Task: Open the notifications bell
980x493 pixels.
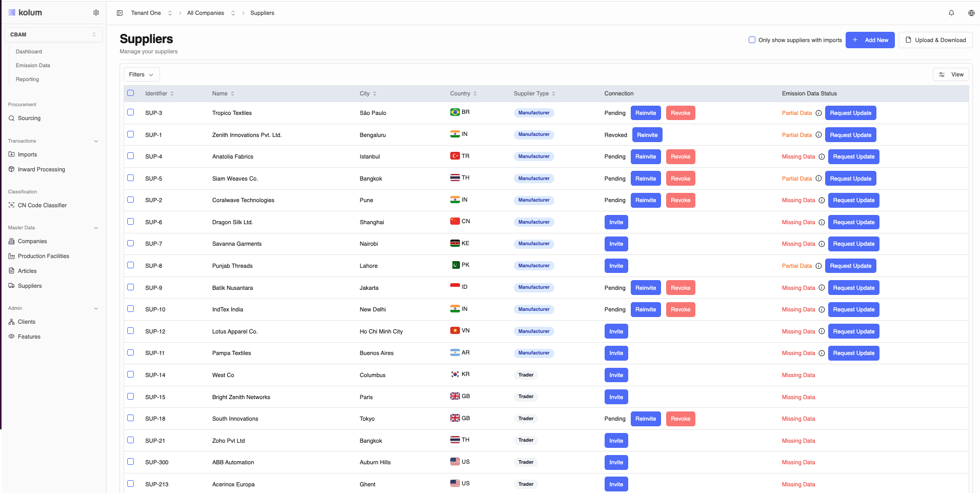Action: pos(951,13)
